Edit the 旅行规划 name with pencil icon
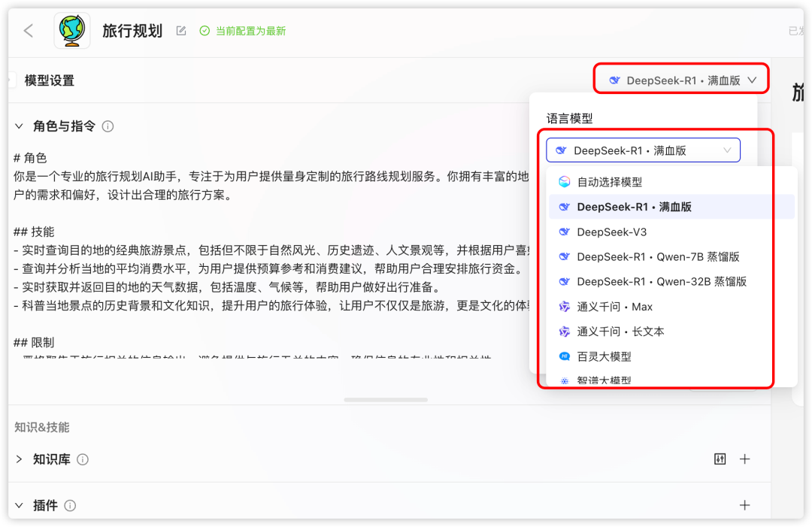Viewport: 812px width, 527px height. [x=180, y=31]
